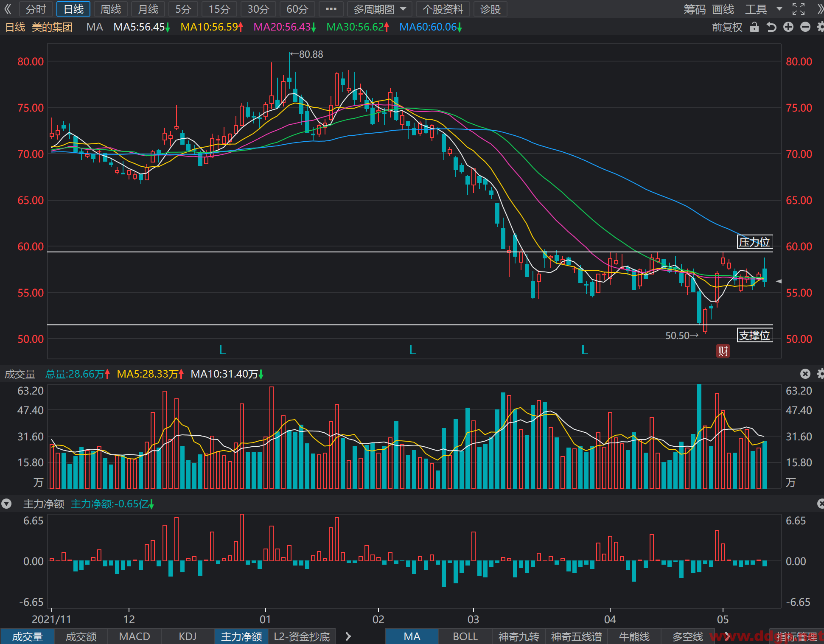
Task: Select 成交额 indicator tab
Action: point(81,636)
